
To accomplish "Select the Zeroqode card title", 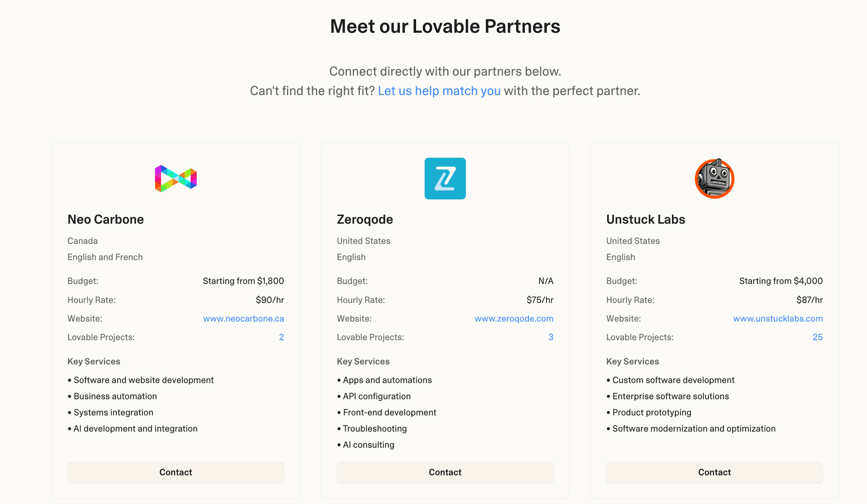I will (365, 219).
